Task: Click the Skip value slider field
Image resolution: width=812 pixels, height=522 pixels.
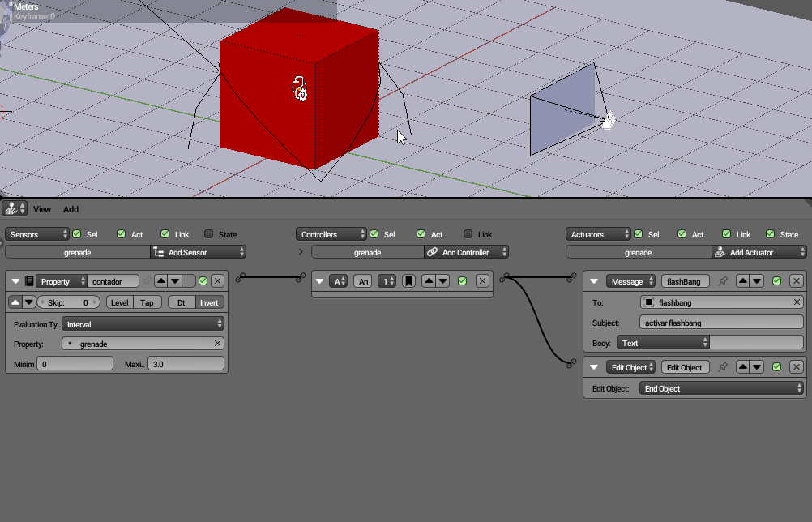Action: coord(68,302)
